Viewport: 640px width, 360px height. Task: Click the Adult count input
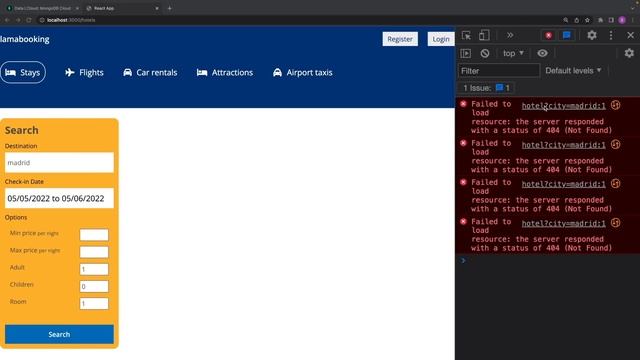click(94, 269)
